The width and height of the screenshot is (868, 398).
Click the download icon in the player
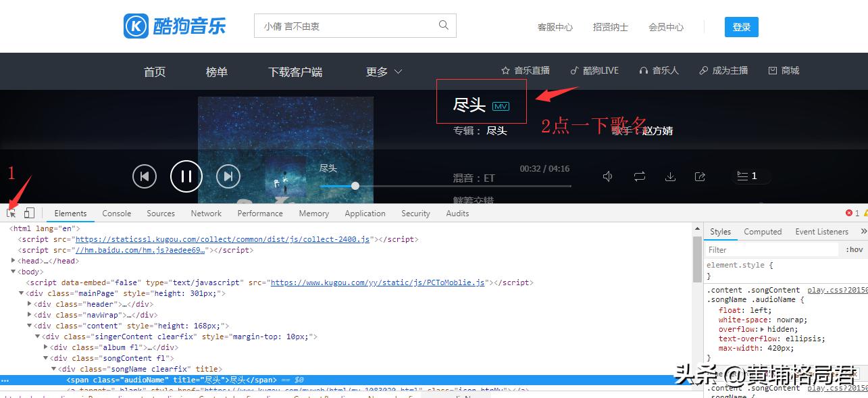point(670,176)
